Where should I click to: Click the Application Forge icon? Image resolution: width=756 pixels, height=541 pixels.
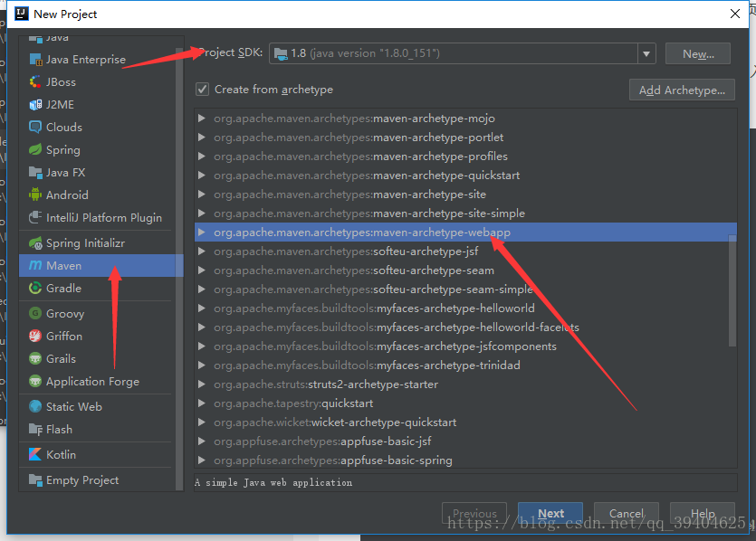35,382
